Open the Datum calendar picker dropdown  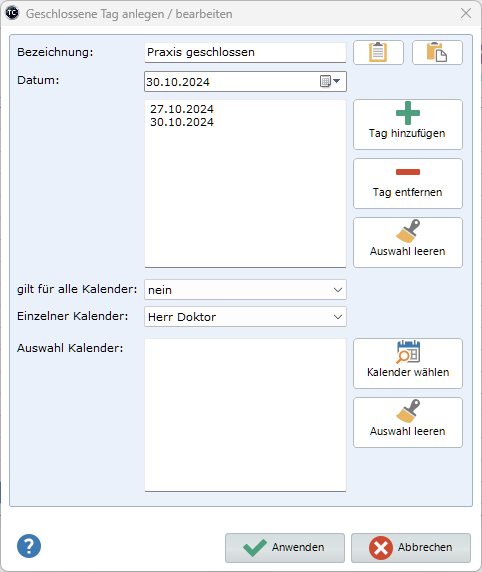[x=330, y=81]
